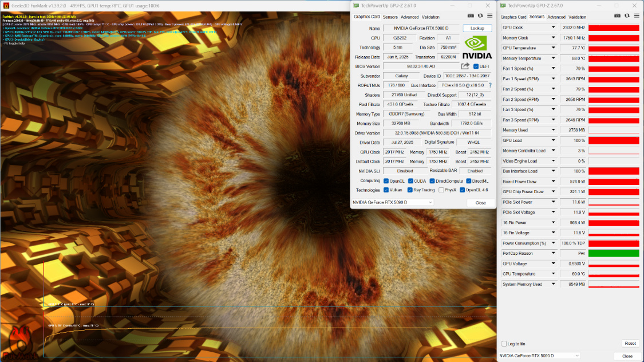Viewport: 644px width, 362px height.
Task: Click the Bandwidth value 1792.0 GB/s
Action: click(471, 124)
